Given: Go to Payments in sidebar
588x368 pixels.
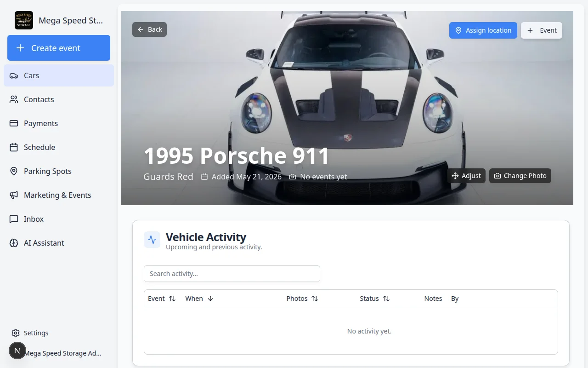Looking at the screenshot, I should [x=59, y=123].
